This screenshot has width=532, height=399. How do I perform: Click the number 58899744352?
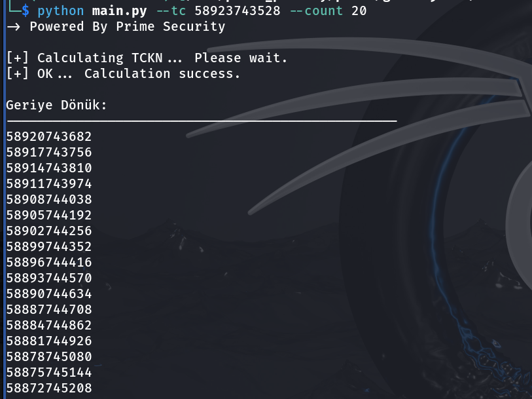coord(49,246)
